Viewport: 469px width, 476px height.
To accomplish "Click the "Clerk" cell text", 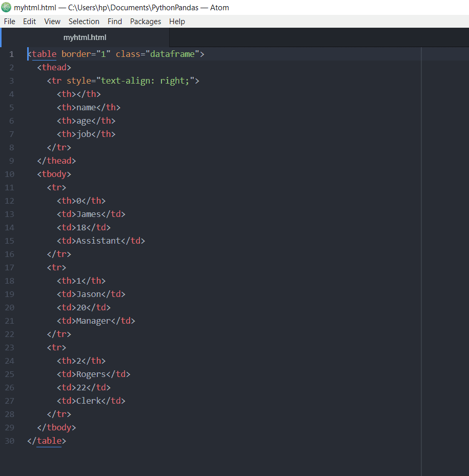I will (89, 401).
